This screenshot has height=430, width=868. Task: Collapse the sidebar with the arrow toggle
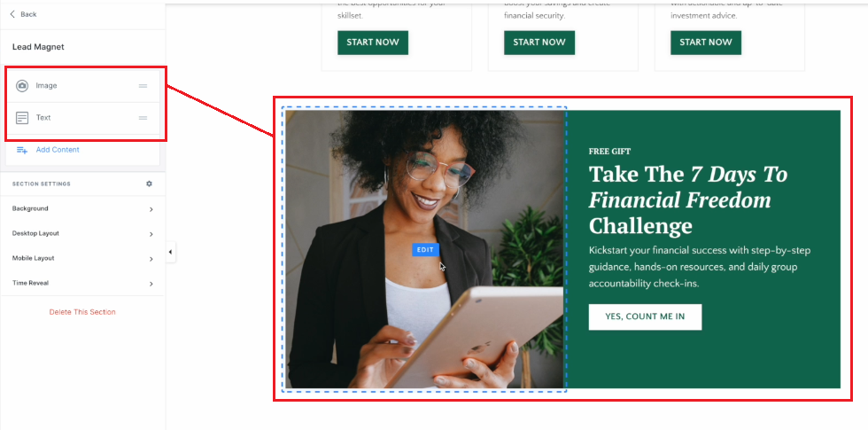(170, 252)
